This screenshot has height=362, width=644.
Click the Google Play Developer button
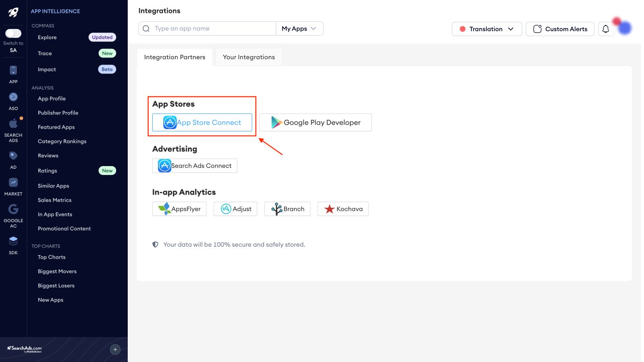pos(316,122)
